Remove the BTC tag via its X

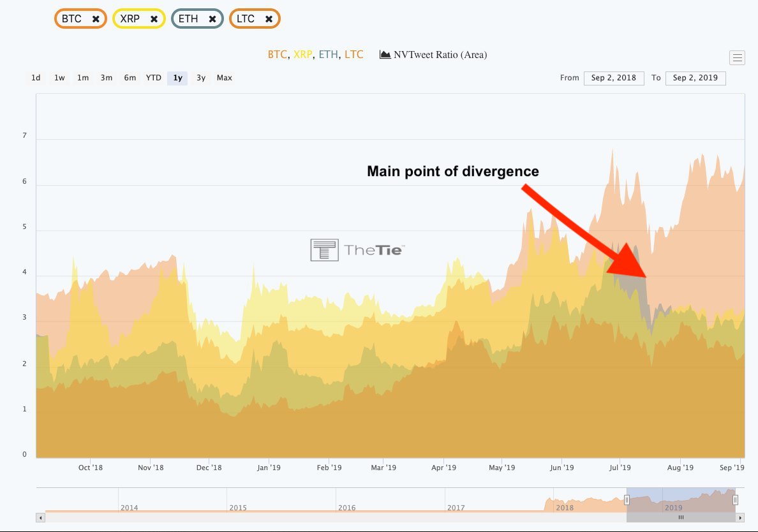[96, 19]
